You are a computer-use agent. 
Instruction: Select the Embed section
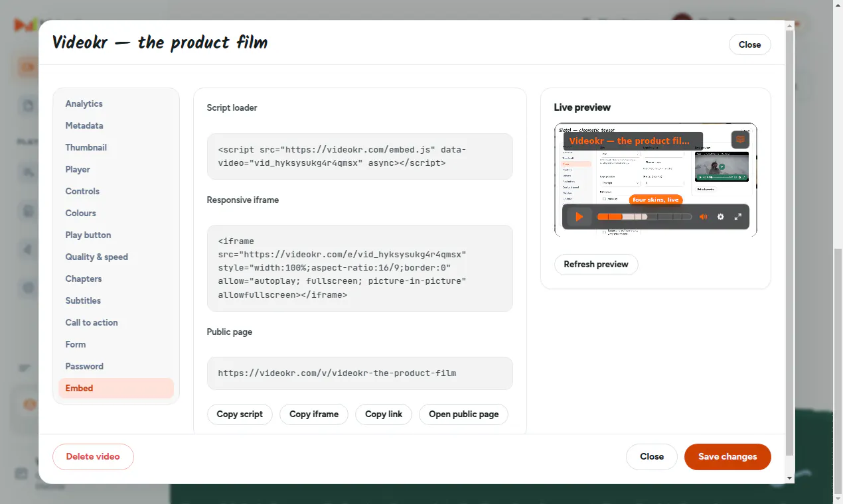point(116,388)
